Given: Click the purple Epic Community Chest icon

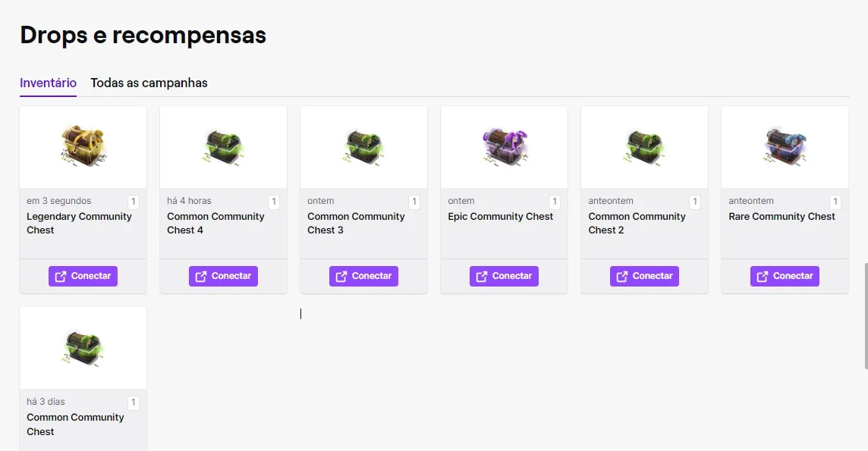Looking at the screenshot, I should tap(505, 147).
